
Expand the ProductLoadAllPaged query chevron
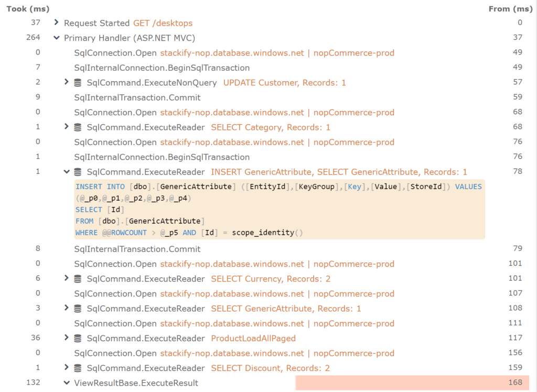pyautogui.click(x=67, y=338)
